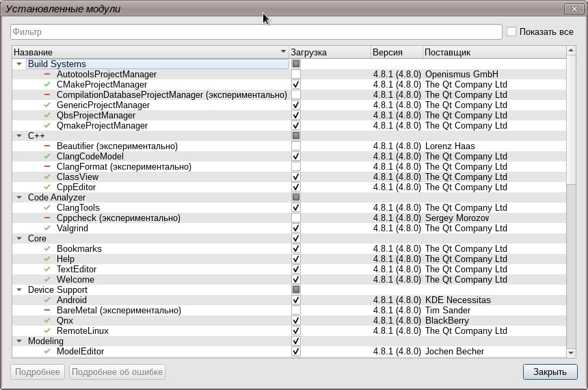Collapse the C++ group
This screenshot has height=390, width=588.
coord(19,135)
